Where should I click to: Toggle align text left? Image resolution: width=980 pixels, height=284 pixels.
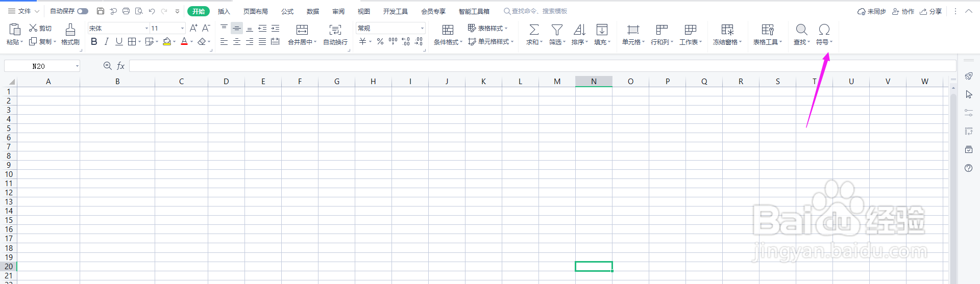tap(224, 42)
